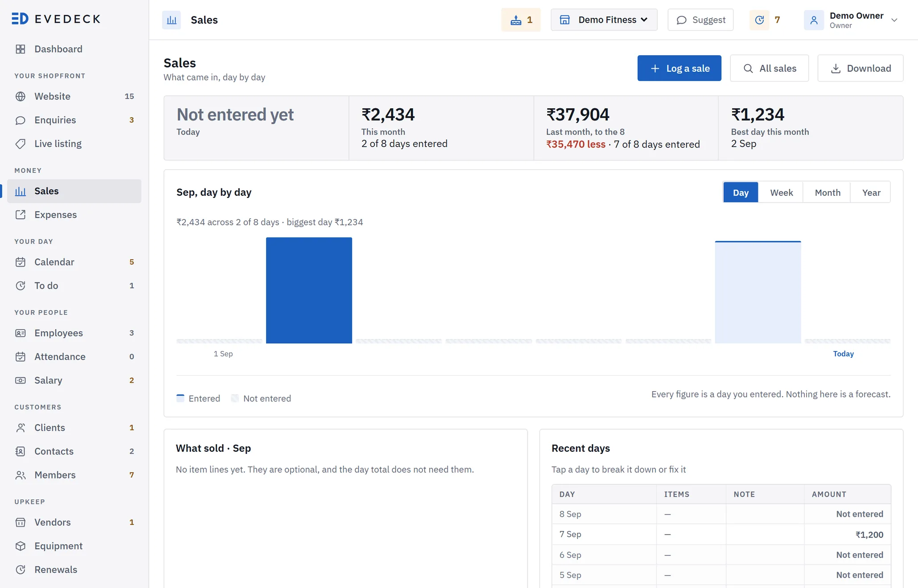Image resolution: width=918 pixels, height=588 pixels.
Task: Click the Log a sale button
Action: pyautogui.click(x=679, y=68)
